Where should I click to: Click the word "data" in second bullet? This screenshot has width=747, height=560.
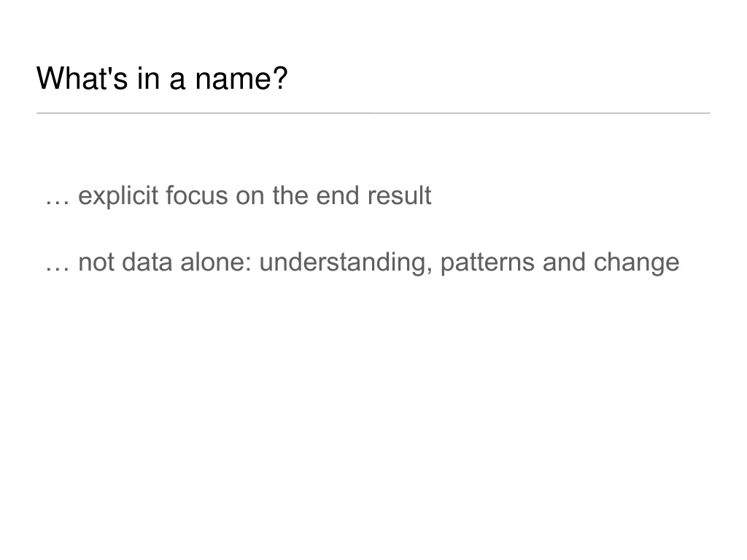tap(147, 262)
